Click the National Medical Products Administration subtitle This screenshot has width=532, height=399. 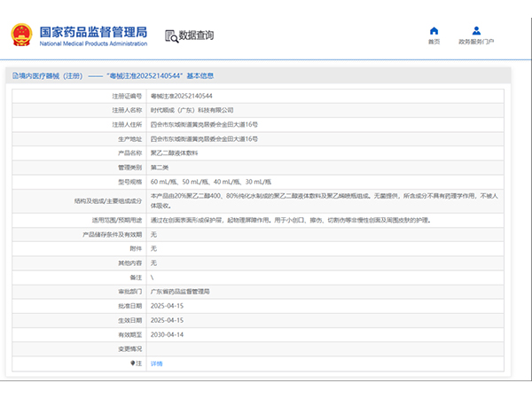(93, 43)
